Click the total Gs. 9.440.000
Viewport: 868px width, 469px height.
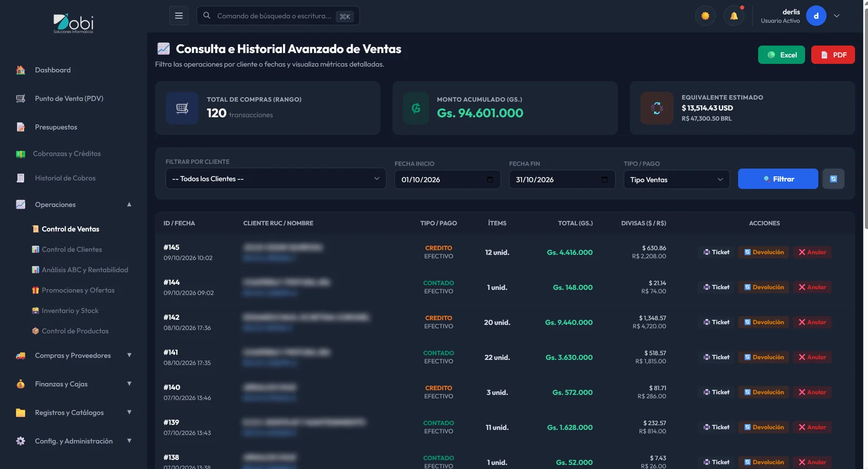(569, 323)
